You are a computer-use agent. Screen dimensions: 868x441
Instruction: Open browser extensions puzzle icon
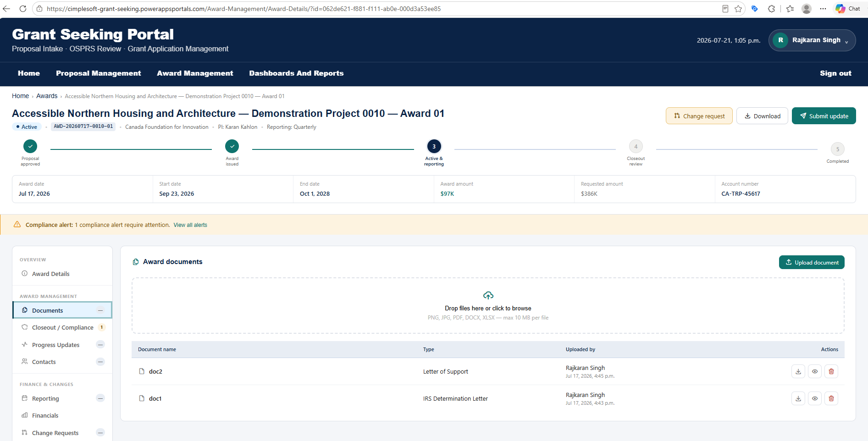click(771, 9)
